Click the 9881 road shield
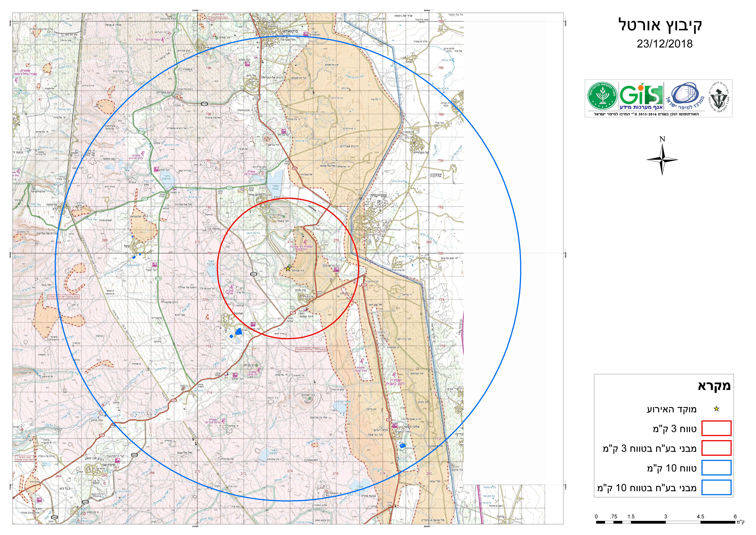 (254, 274)
